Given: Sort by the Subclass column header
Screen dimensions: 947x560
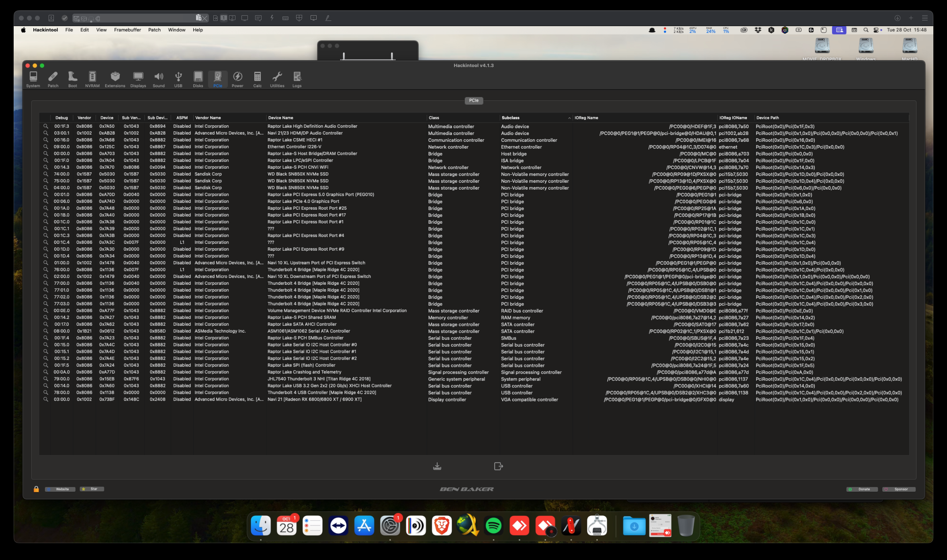Looking at the screenshot, I should click(x=510, y=118).
